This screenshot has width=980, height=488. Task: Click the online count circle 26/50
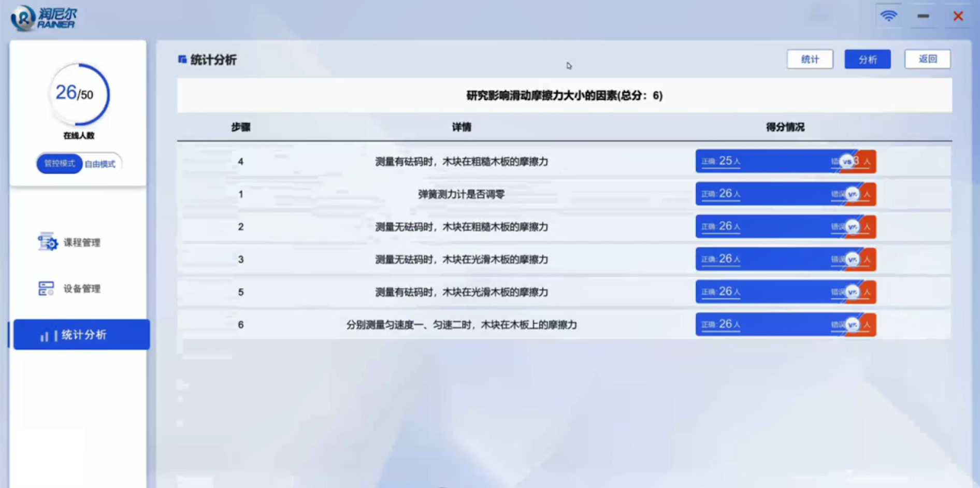(x=79, y=94)
